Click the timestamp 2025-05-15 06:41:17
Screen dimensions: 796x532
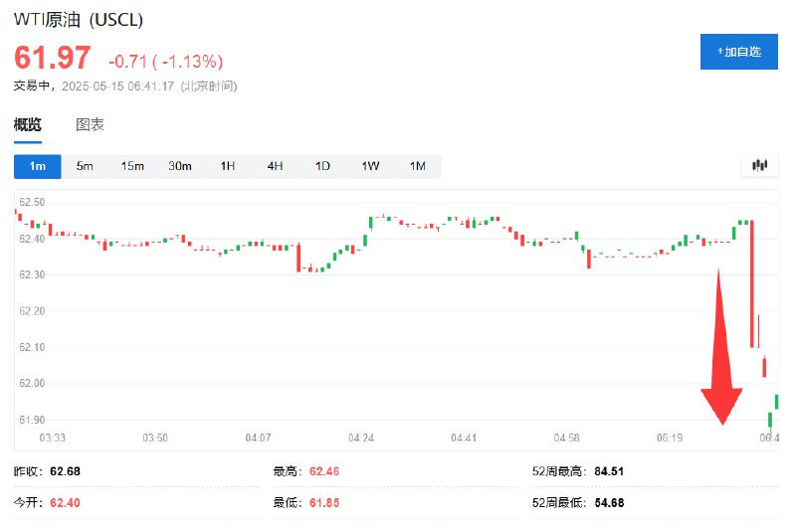pos(117,87)
